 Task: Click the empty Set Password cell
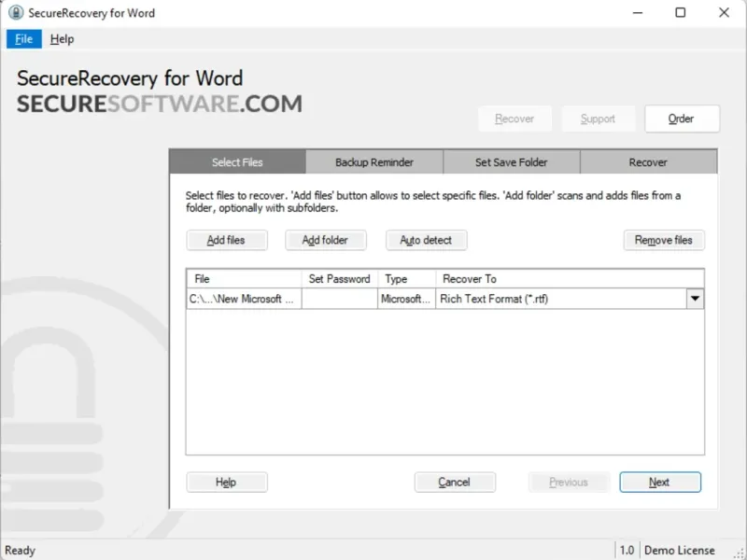tap(340, 299)
